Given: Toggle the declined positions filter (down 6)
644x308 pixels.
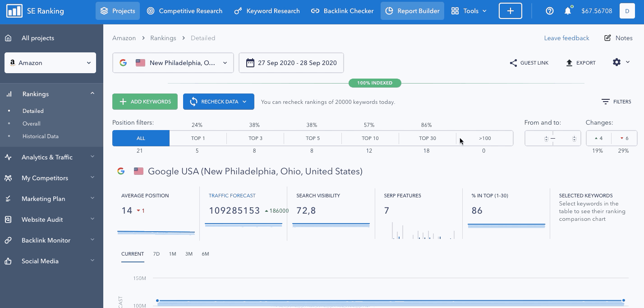Looking at the screenshot, I should 624,138.
